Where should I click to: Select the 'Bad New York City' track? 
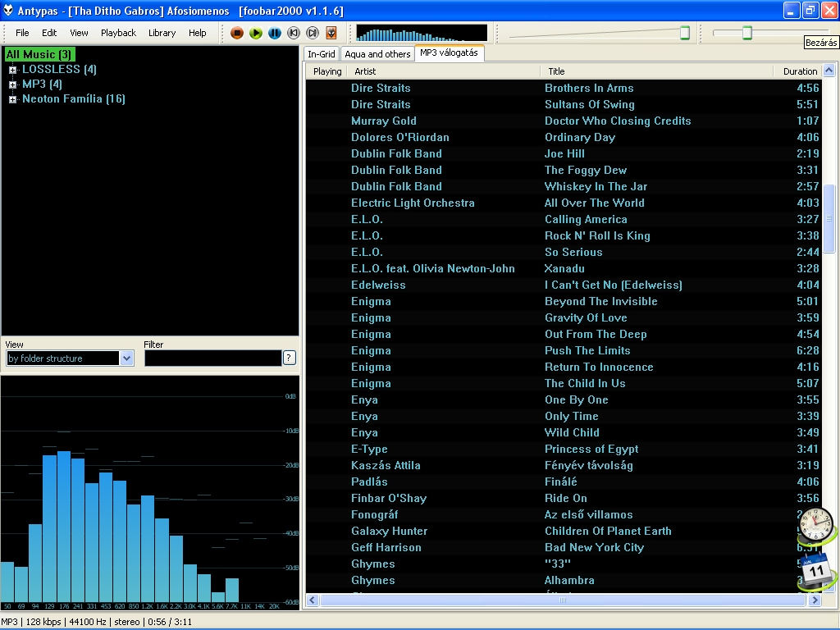563,547
